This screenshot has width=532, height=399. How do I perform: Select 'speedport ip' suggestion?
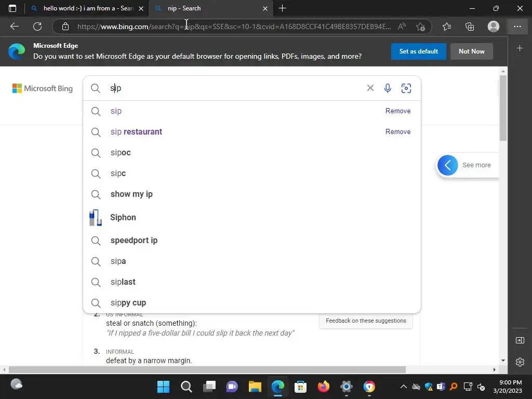[x=252, y=240]
